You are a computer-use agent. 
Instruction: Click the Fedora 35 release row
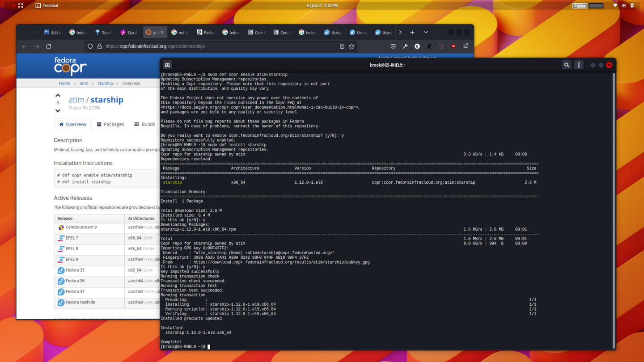(107, 270)
